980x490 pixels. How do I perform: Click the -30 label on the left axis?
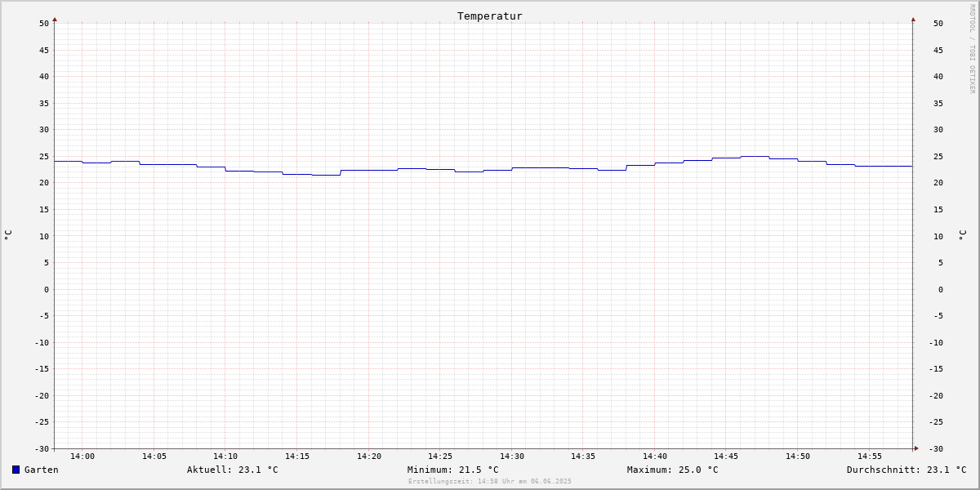(42, 448)
